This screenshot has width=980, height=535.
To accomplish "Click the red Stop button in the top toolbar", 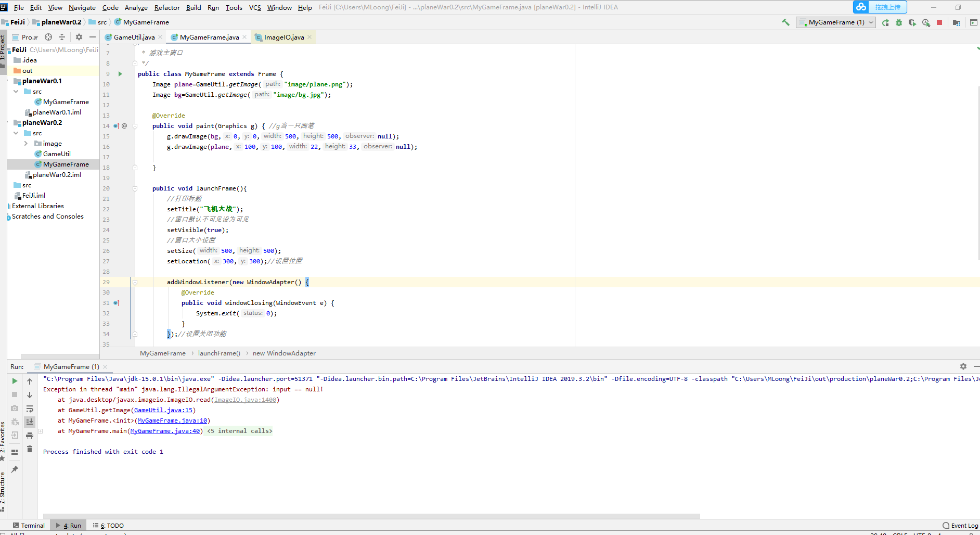I will pos(939,22).
